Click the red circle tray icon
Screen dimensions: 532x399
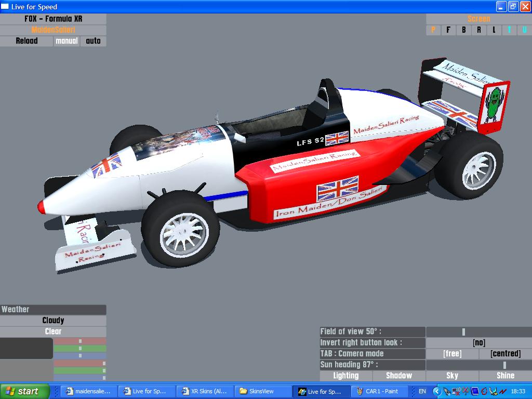(484, 392)
